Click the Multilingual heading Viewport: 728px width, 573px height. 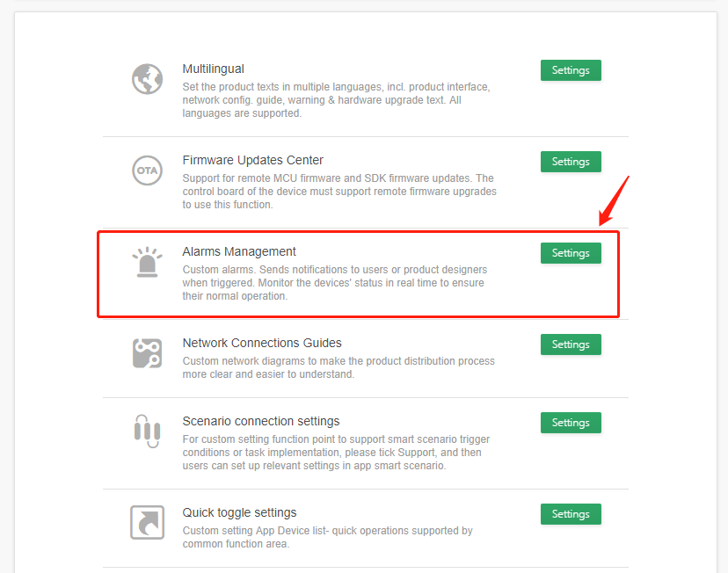[x=213, y=69]
